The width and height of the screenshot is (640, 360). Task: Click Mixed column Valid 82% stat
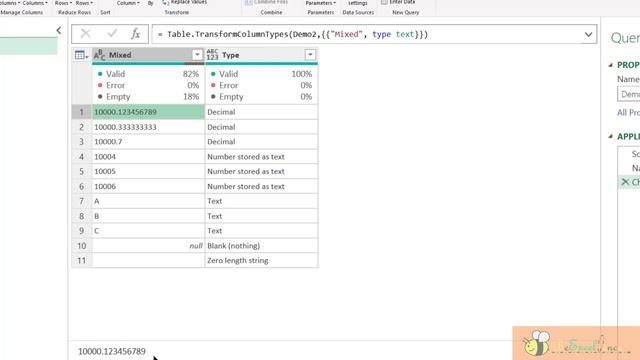pyautogui.click(x=148, y=74)
